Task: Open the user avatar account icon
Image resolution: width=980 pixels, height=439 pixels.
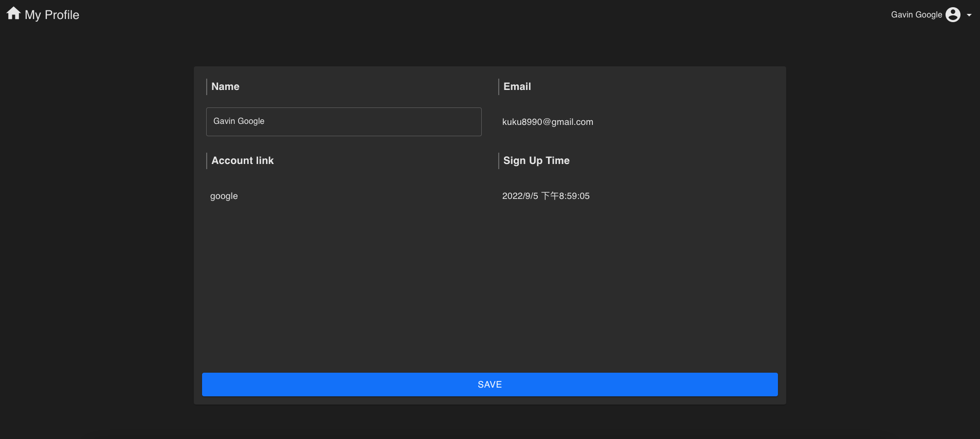Action: [x=953, y=15]
